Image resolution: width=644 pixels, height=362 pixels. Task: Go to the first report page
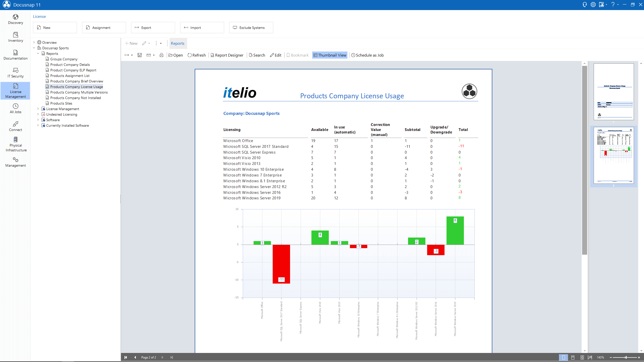(x=126, y=357)
